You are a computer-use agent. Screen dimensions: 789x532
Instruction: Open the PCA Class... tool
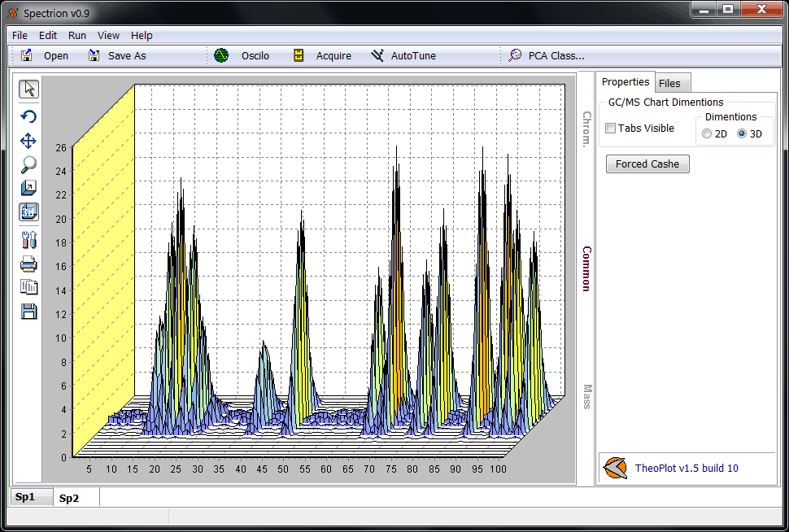point(547,56)
